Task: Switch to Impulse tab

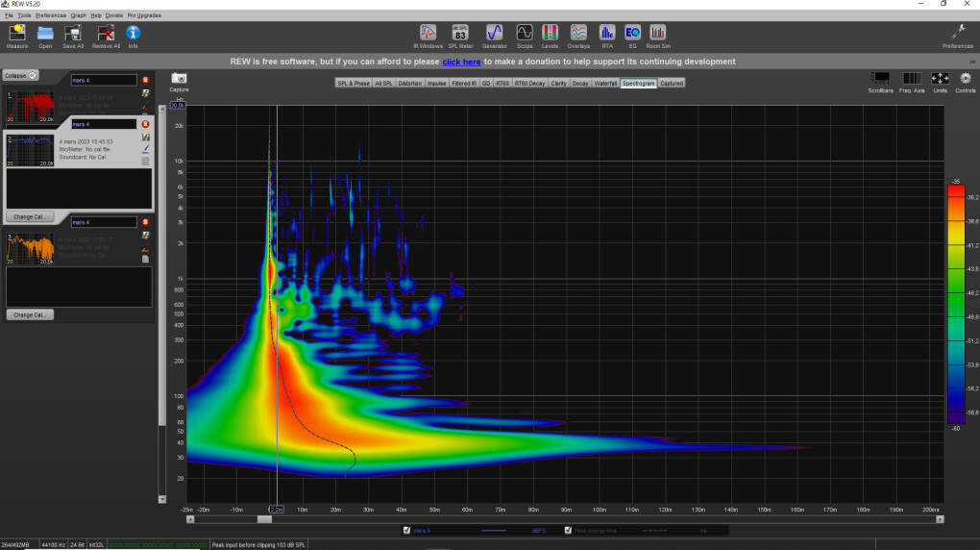Action: pyautogui.click(x=437, y=84)
